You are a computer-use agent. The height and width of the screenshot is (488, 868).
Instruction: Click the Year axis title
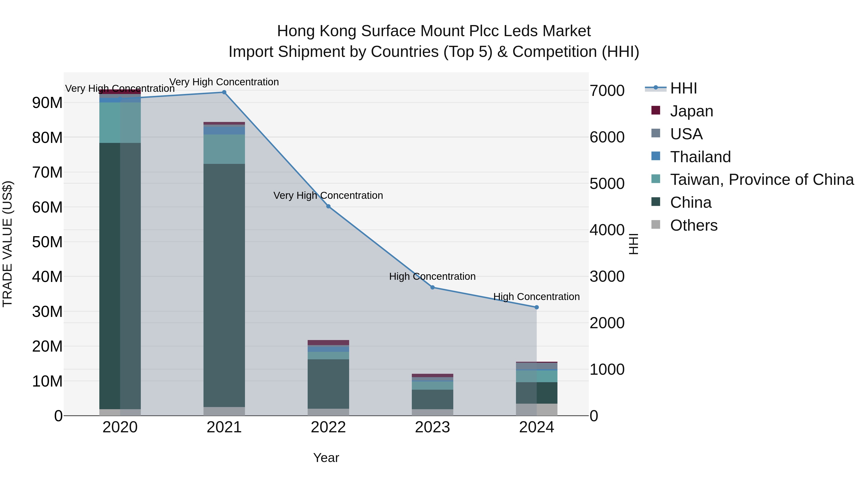(x=326, y=458)
